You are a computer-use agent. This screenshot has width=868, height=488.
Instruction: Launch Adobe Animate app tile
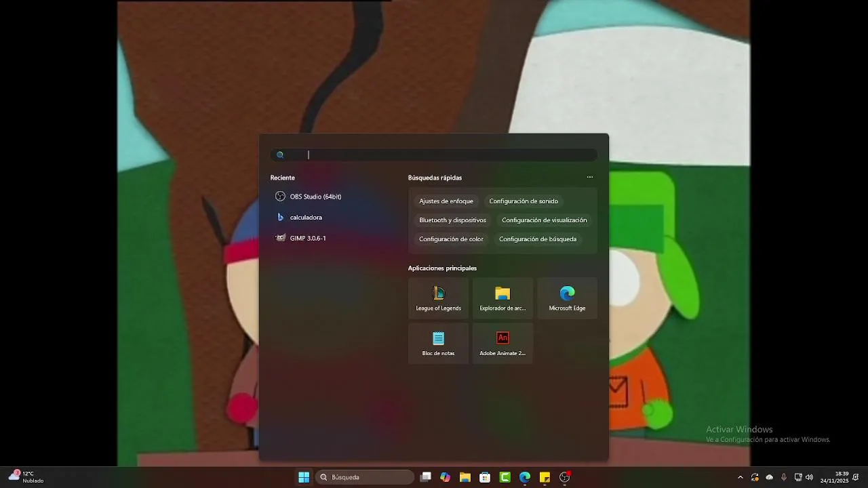pos(502,343)
